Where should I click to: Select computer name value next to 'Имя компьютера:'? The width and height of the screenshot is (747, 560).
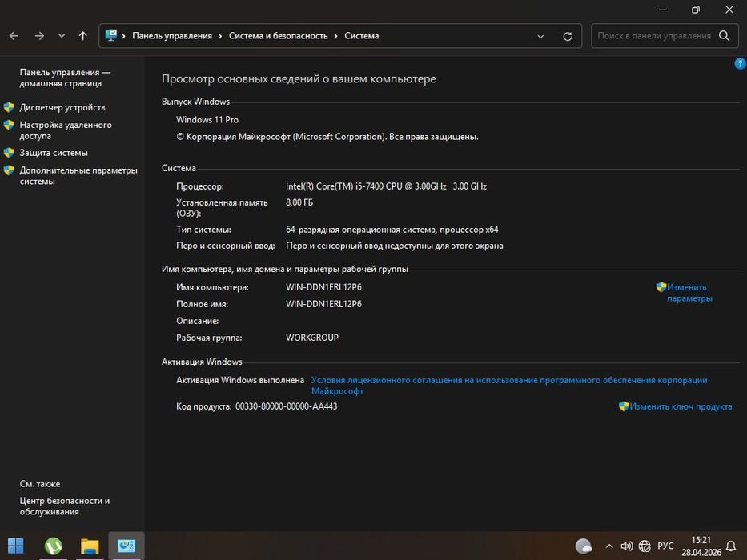323,287
